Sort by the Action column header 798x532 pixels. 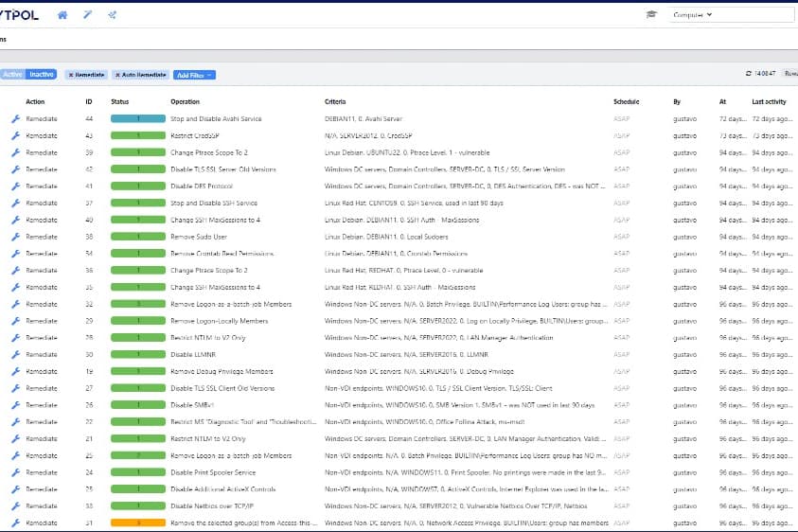point(35,102)
